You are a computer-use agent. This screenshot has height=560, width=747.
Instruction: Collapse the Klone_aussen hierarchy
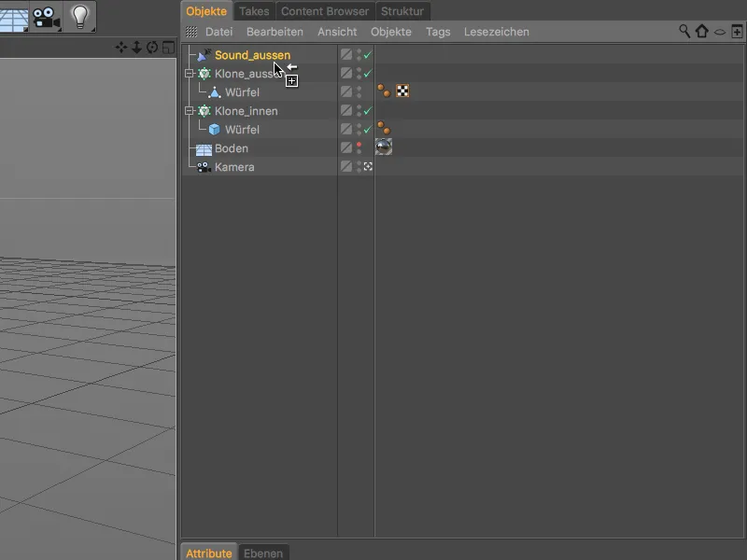click(190, 74)
